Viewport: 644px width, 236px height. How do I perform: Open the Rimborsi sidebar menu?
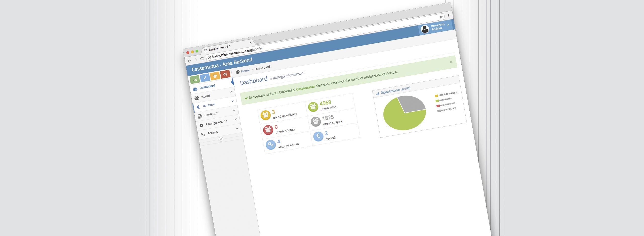pos(215,105)
